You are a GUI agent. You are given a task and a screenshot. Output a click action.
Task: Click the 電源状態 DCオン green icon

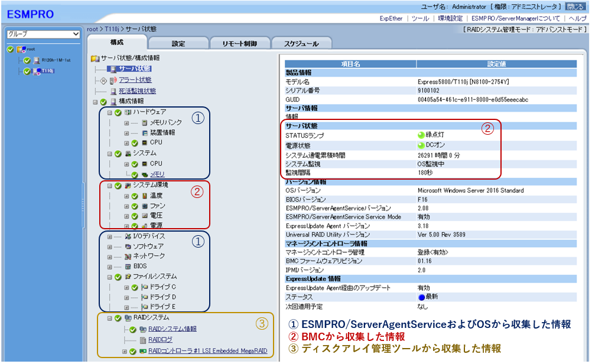(x=421, y=145)
